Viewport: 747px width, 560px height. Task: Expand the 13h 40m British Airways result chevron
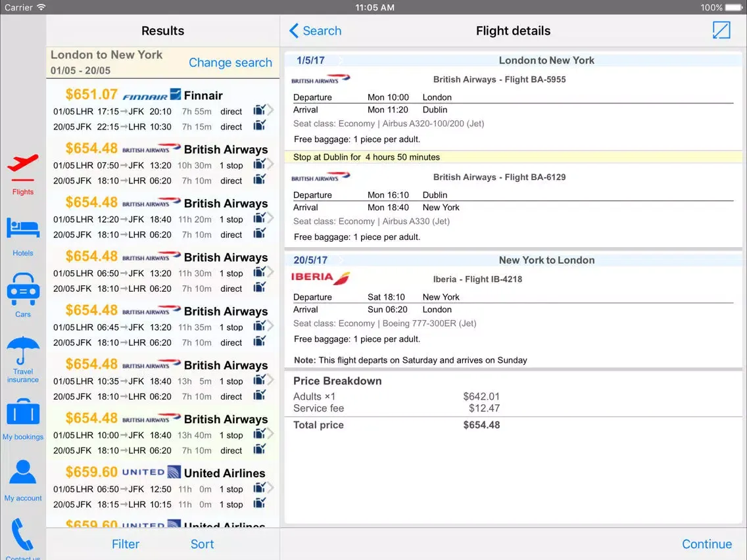click(270, 433)
